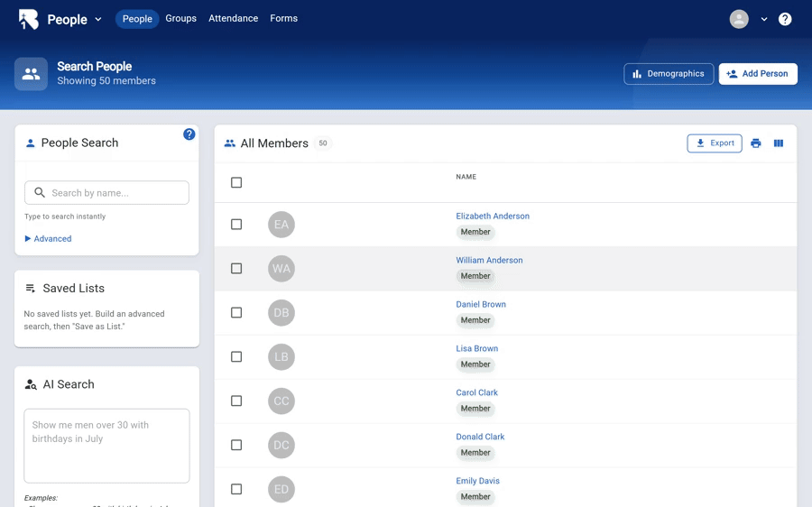
Task: Click the WA avatar for William Anderson
Action: [x=281, y=268]
